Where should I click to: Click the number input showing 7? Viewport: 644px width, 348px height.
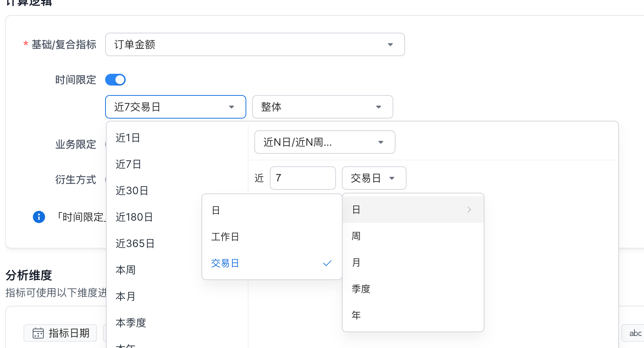[303, 178]
